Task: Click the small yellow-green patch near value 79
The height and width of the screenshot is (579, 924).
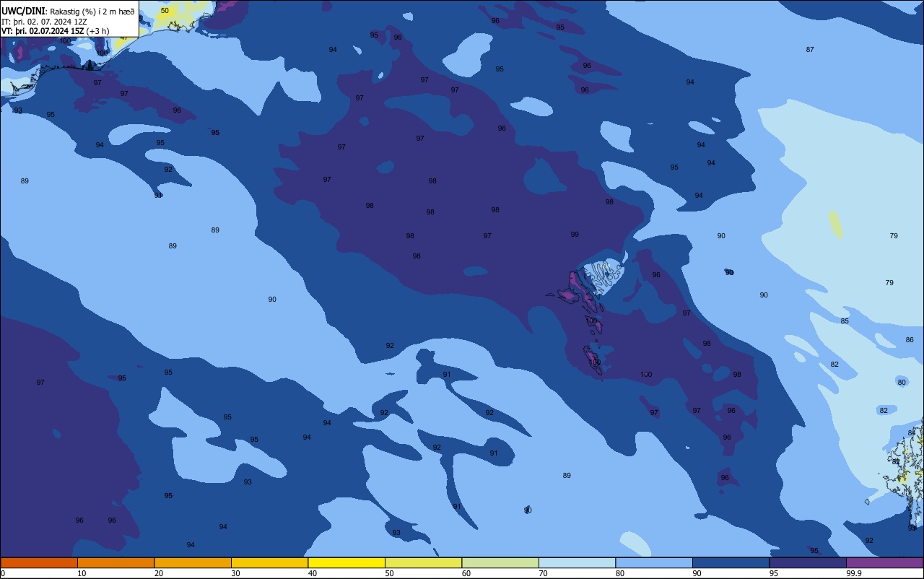Action: click(835, 225)
